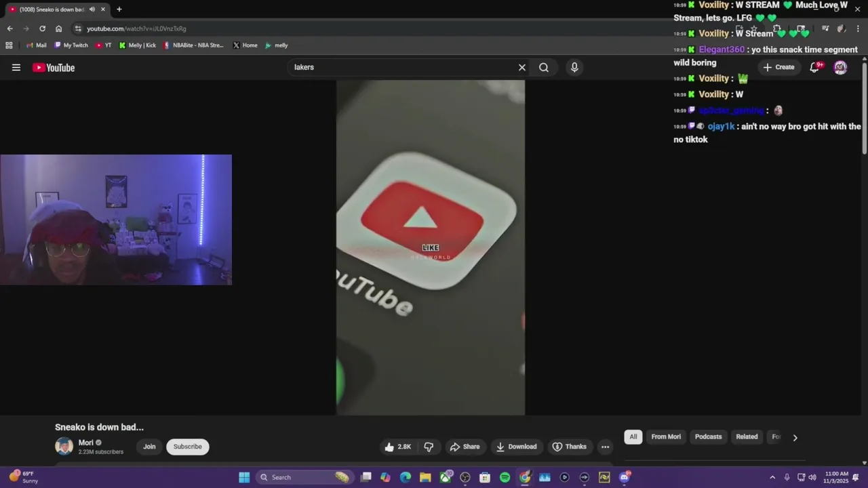Open the weather widget showing 69°F Sunny

[24, 477]
